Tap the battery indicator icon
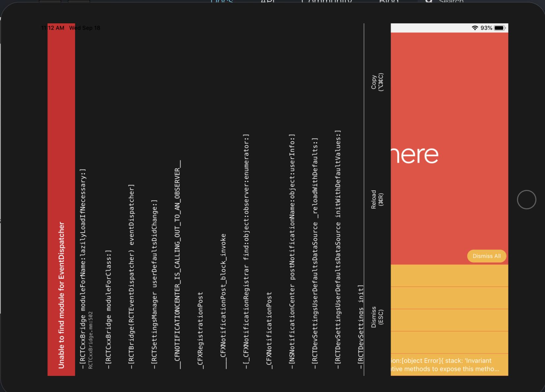Image resolution: width=545 pixels, height=392 pixels. coord(500,28)
